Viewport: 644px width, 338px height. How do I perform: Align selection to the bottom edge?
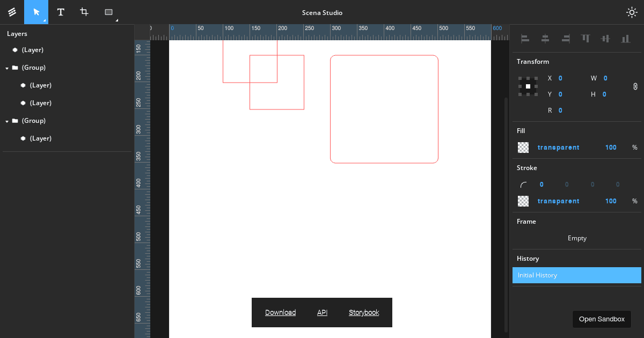[626, 38]
